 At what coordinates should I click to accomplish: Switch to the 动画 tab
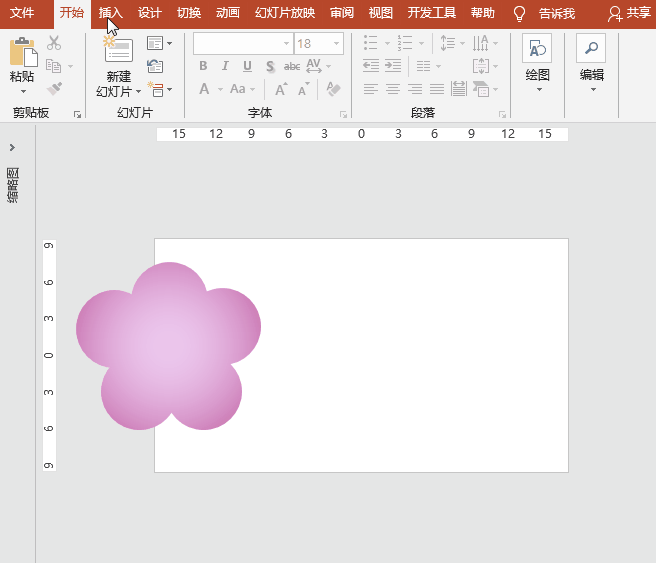pos(228,13)
